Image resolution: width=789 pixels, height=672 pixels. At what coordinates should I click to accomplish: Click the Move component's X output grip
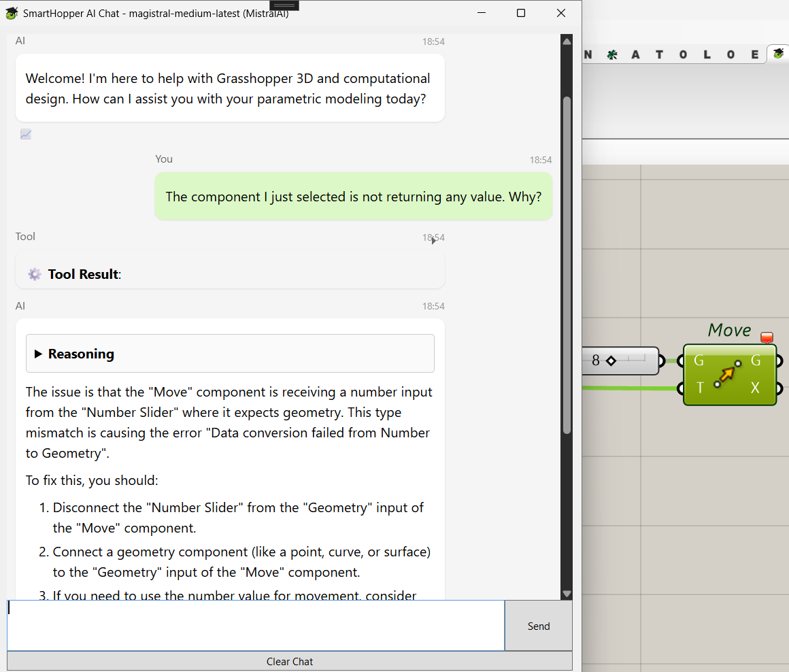[x=779, y=388]
